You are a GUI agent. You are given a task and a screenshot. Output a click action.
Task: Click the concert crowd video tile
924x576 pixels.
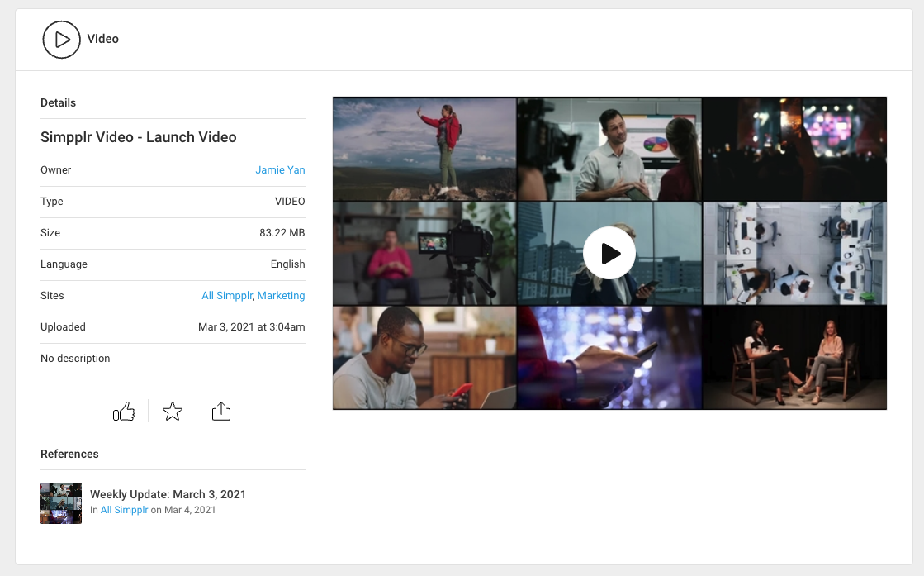(x=794, y=149)
